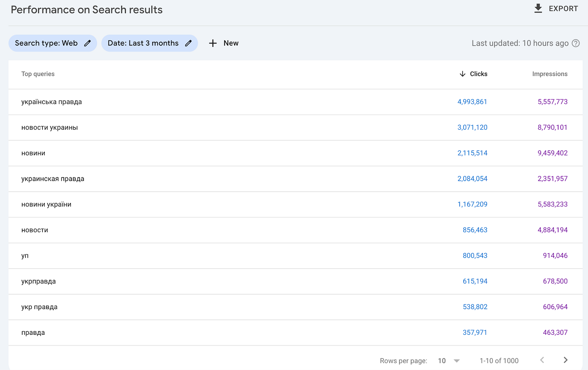This screenshot has width=588, height=370.
Task: Select the query новости украины
Action: (50, 127)
